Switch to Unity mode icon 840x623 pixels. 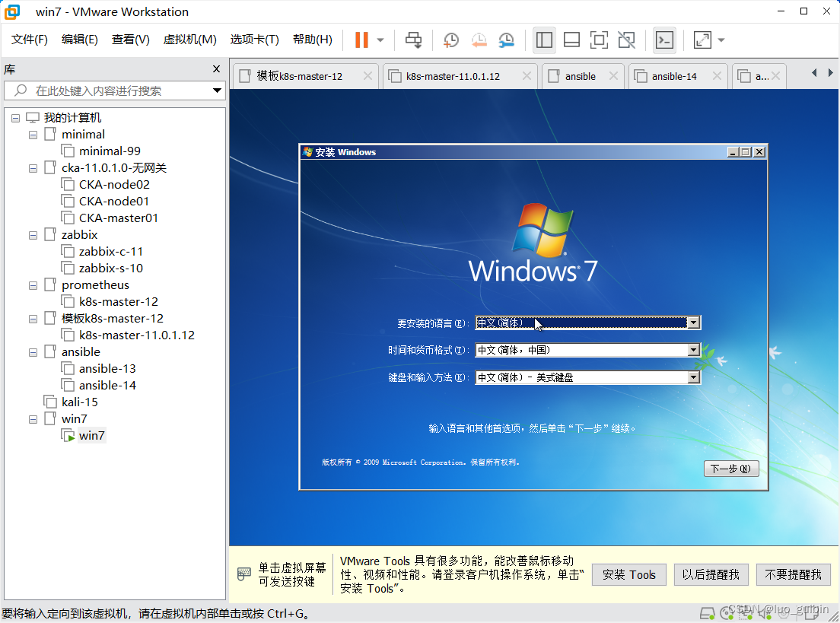point(626,40)
